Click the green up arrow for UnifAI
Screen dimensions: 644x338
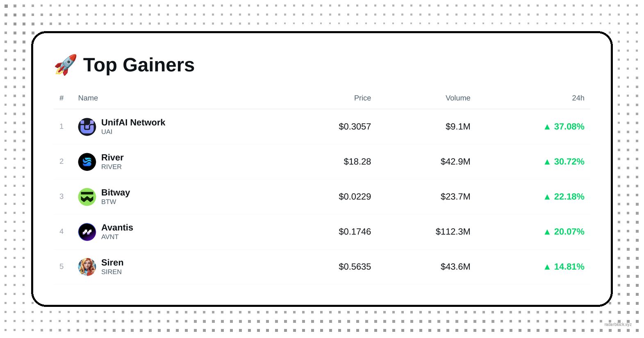547,127
